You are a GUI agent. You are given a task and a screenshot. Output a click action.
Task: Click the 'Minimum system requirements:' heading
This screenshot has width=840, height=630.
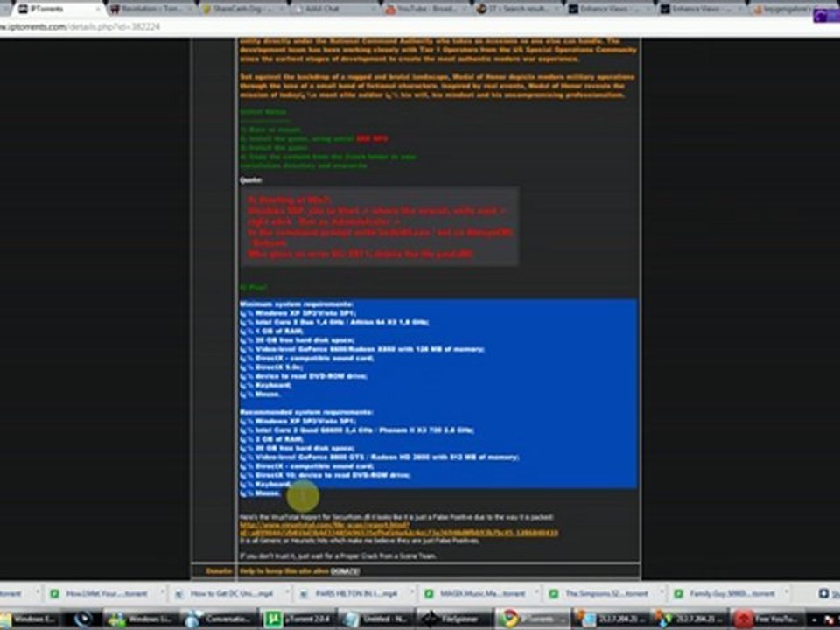pyautogui.click(x=297, y=304)
